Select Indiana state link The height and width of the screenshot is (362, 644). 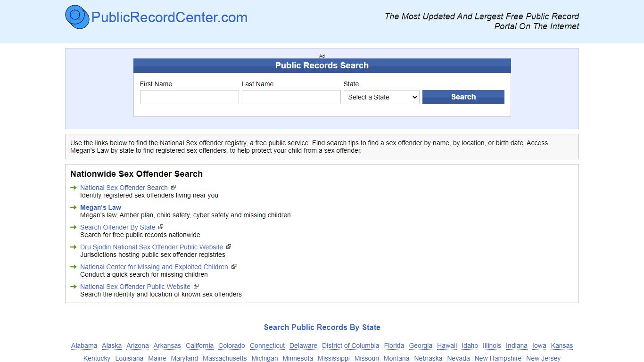(517, 346)
